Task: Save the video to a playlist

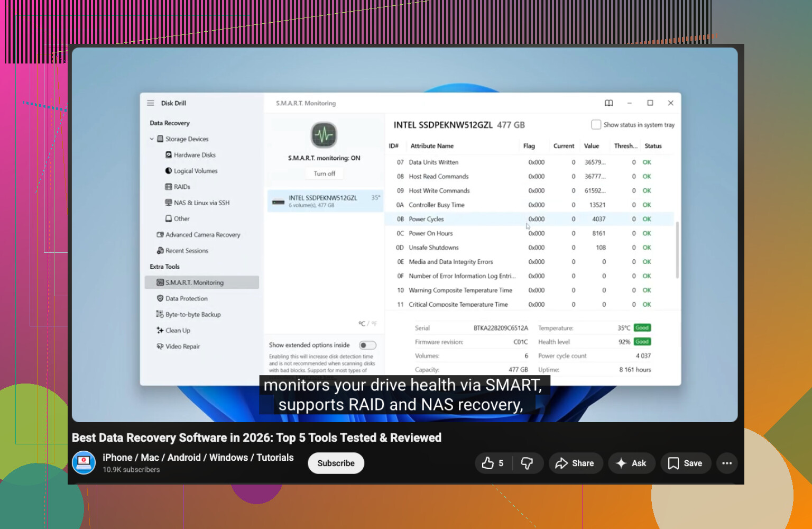Action: pyautogui.click(x=686, y=463)
